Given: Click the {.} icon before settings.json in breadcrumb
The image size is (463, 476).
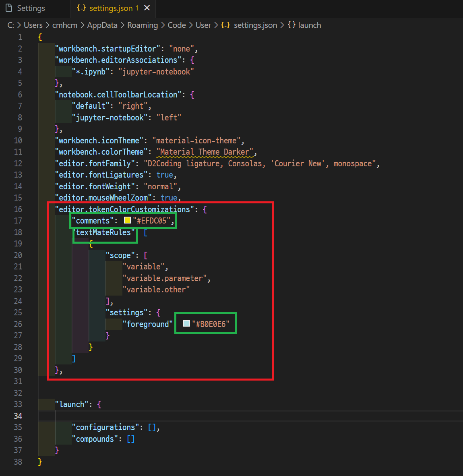Looking at the screenshot, I should click(x=225, y=25).
